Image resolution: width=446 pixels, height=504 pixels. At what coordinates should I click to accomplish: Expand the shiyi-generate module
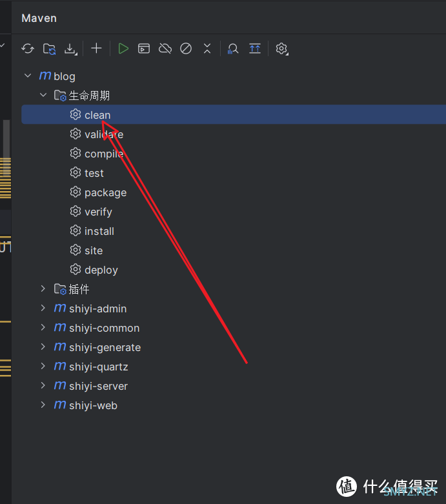point(43,347)
